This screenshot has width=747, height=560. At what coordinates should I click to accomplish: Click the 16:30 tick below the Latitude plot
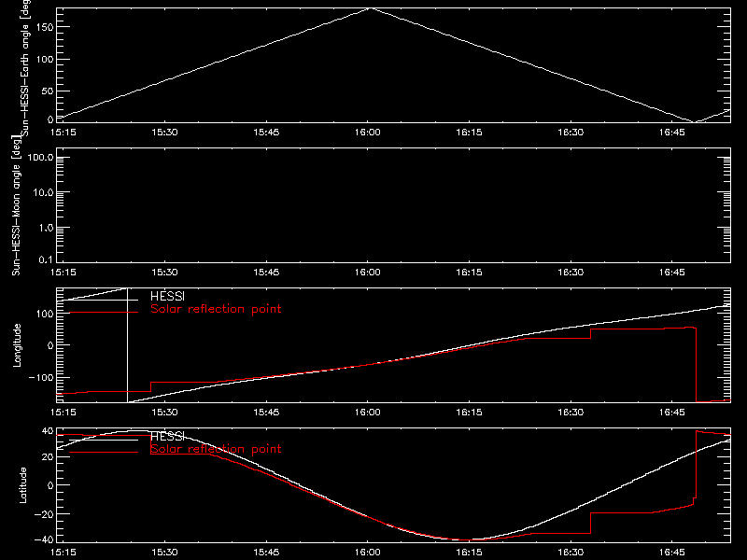[571, 553]
